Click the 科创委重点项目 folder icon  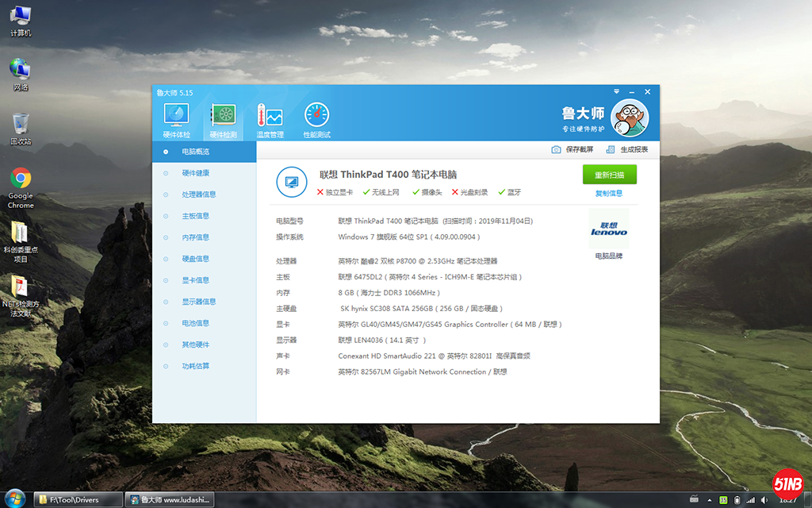(21, 242)
